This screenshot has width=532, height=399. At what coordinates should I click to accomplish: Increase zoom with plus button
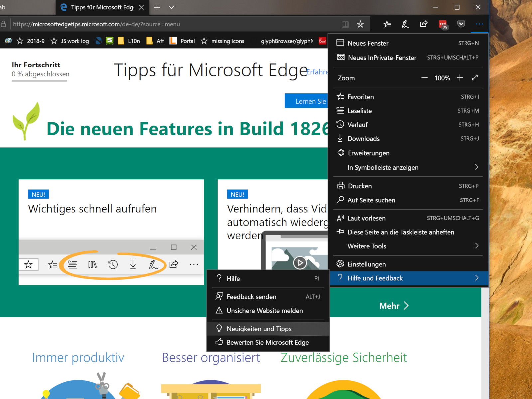pos(460,78)
